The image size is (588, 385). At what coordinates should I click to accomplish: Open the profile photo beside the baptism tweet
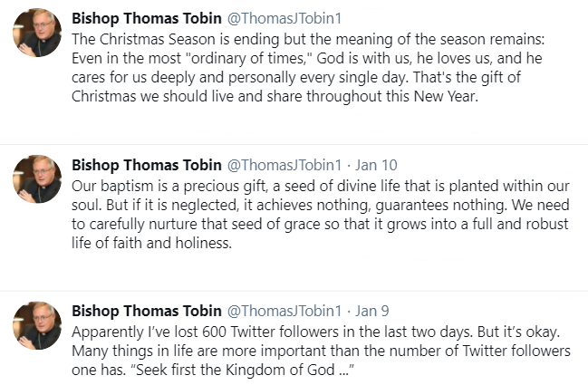[x=37, y=178]
